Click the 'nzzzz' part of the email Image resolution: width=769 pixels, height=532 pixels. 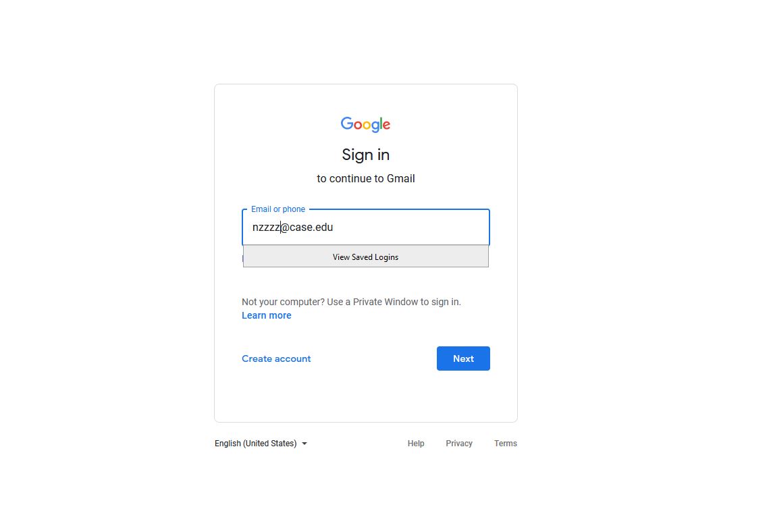(266, 228)
